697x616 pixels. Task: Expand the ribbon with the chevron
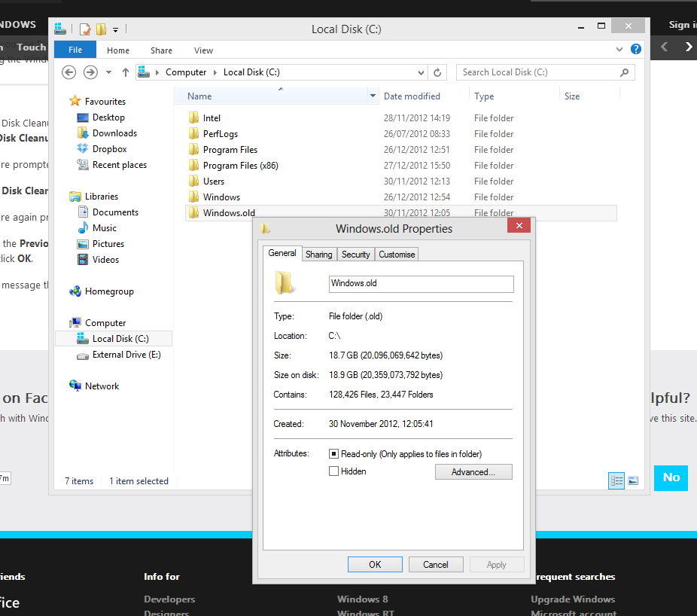(x=619, y=50)
